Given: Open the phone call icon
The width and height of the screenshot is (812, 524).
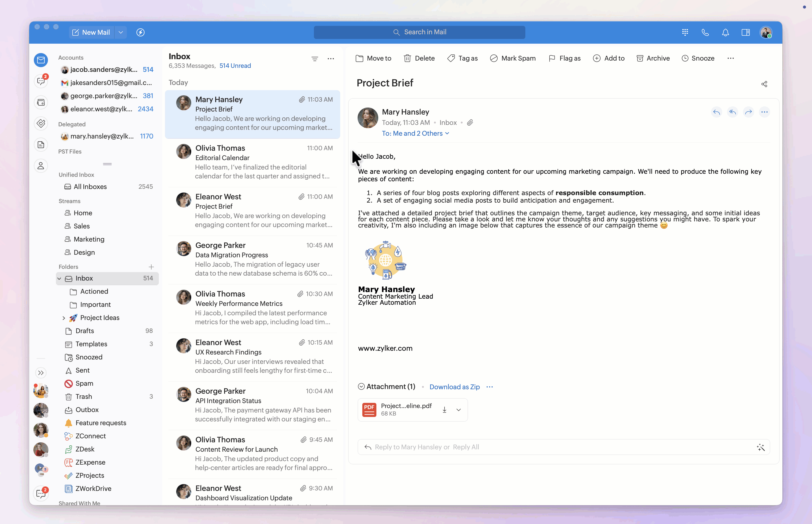Looking at the screenshot, I should coord(705,32).
